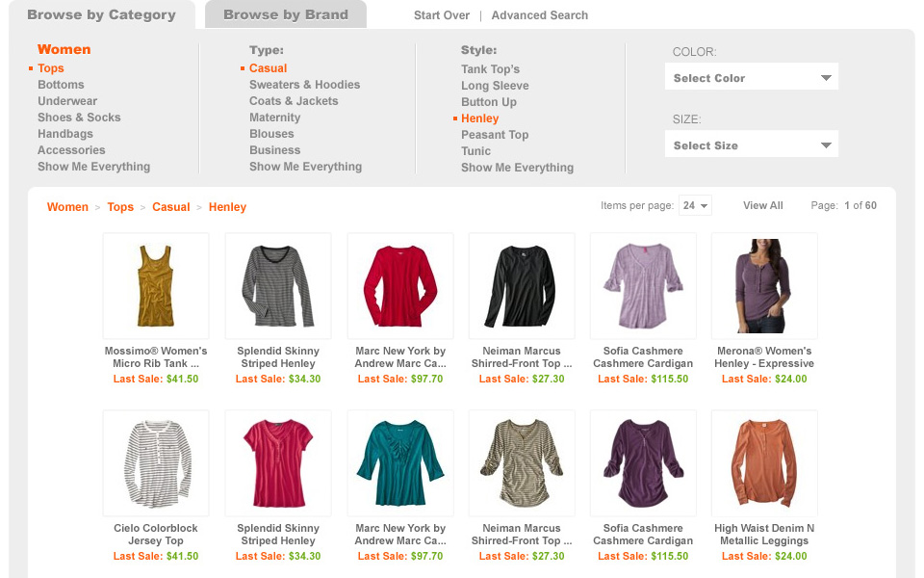Click the Start Over link
The height and width of the screenshot is (578, 924).
tap(442, 15)
